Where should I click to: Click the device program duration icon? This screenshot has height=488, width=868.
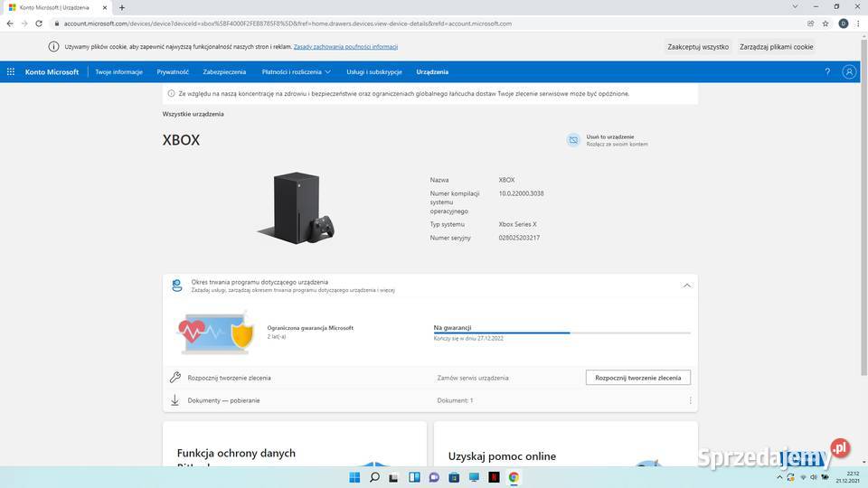pos(176,286)
